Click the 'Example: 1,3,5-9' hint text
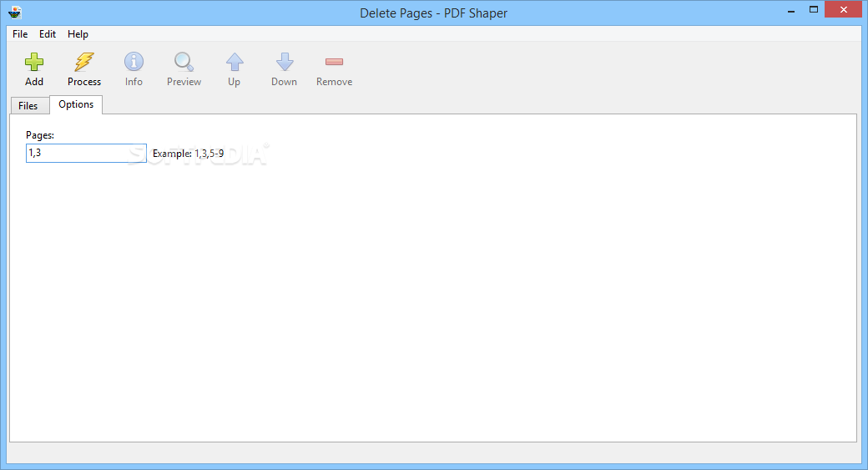The width and height of the screenshot is (868, 470). [x=189, y=154]
